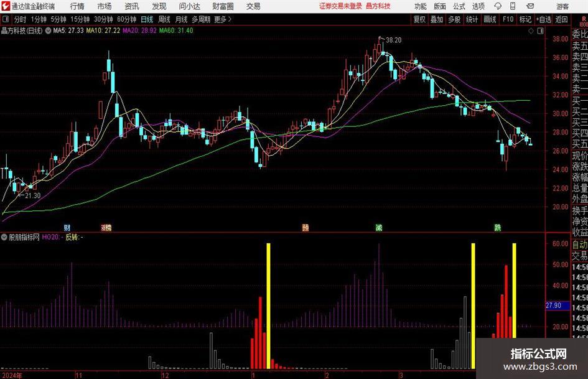Click the 38.20 high price label

point(393,40)
